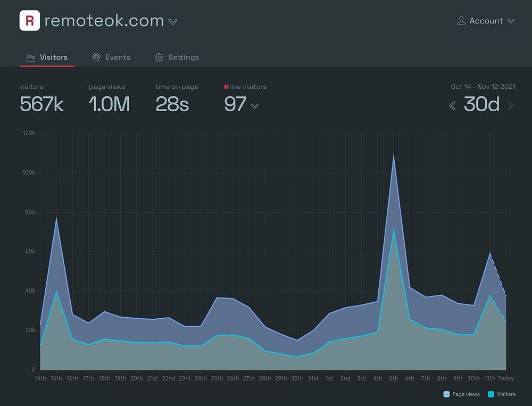532x406 pixels.
Task: Click the 567k visitors stat
Action: coord(41,104)
